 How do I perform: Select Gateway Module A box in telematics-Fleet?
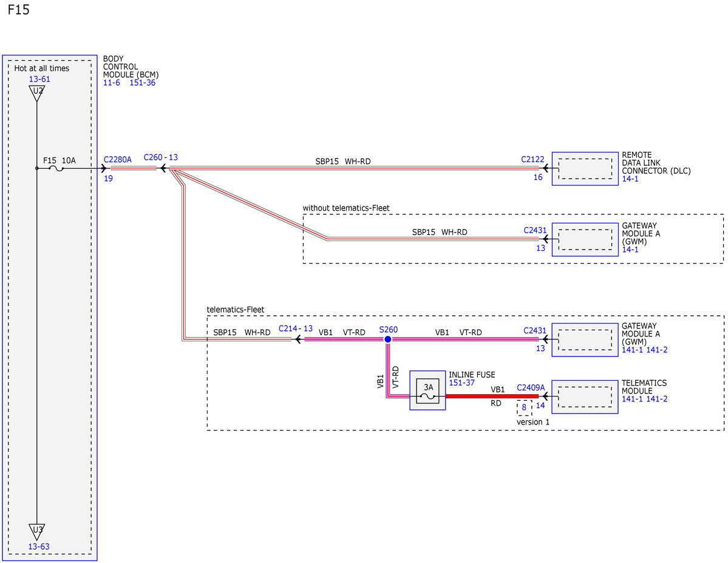585,340
